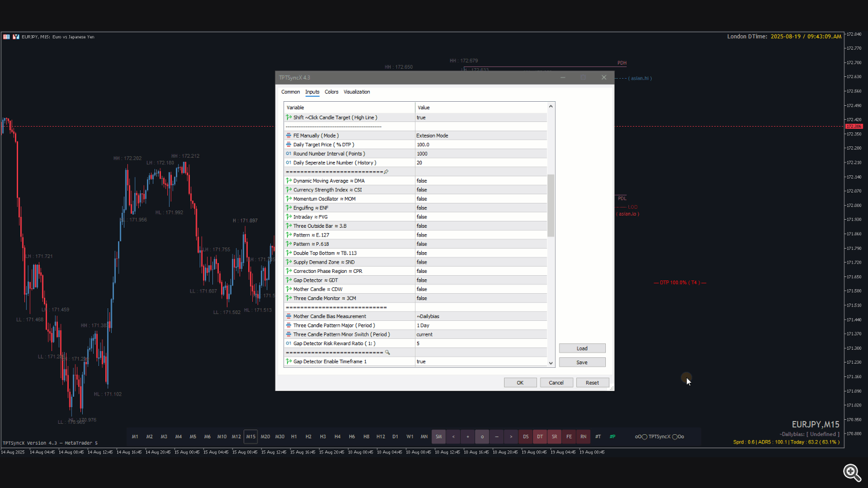This screenshot has width=868, height=488.
Task: Click the green #P toolbar icon
Action: point(612,437)
